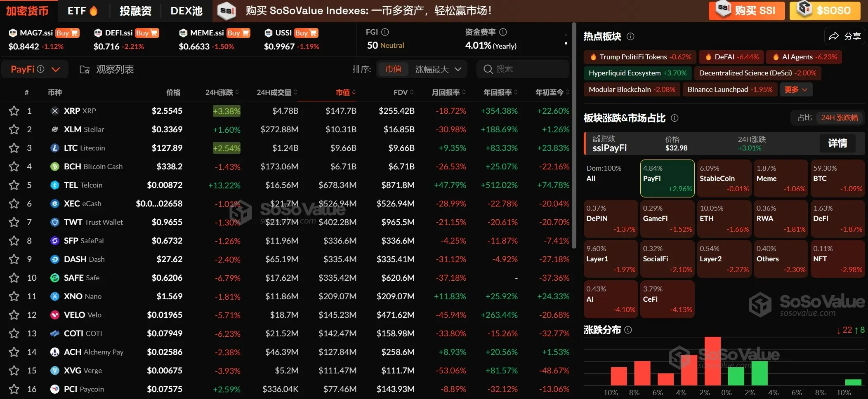This screenshot has height=399, width=868.
Task: Click the 详情 button for ssiPayFi
Action: pos(837,143)
